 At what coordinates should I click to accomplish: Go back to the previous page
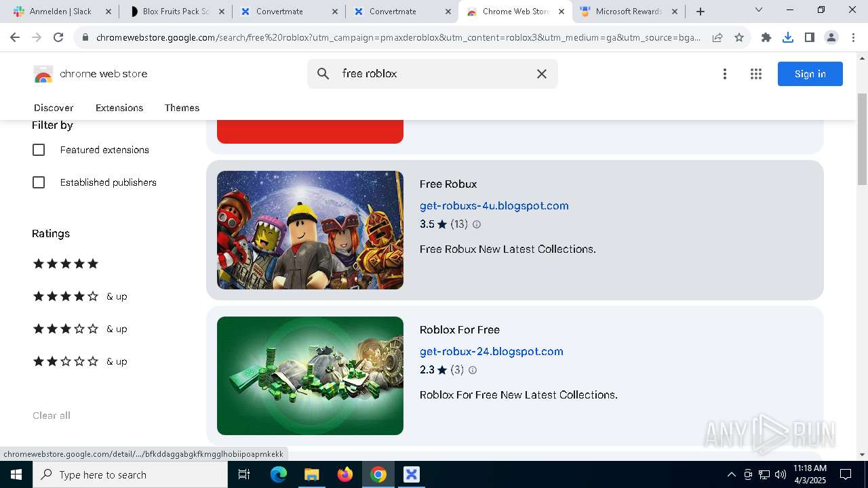15,38
